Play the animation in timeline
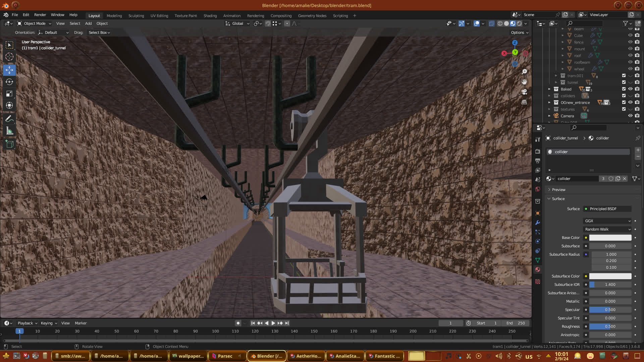 coord(273,323)
